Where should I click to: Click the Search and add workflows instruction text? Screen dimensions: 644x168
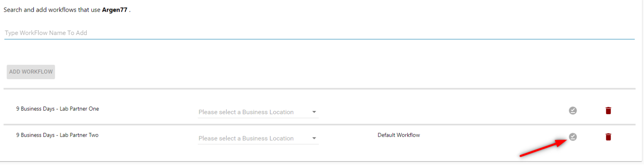coord(67,10)
